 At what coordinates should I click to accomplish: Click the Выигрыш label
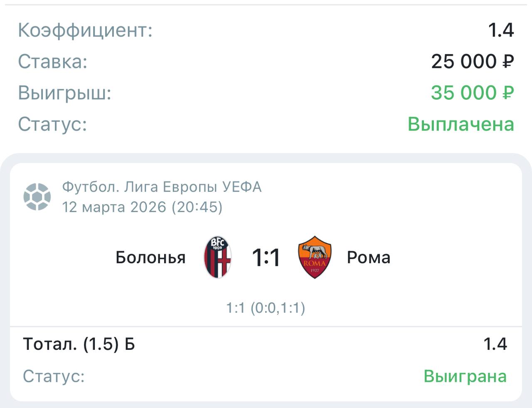coord(65,93)
